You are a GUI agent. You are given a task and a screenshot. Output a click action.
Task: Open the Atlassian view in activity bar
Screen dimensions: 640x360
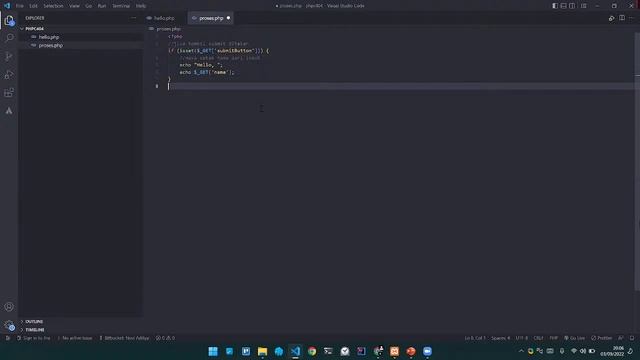coord(9,111)
